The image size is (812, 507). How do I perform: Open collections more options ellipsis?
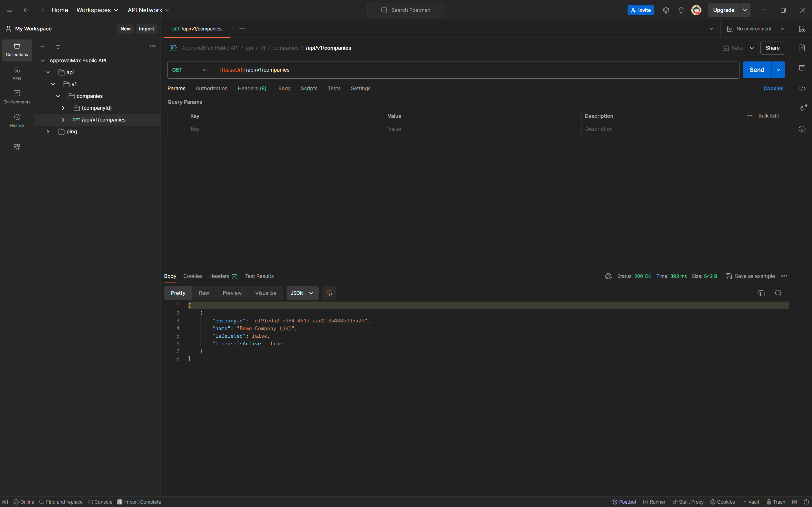coord(152,46)
